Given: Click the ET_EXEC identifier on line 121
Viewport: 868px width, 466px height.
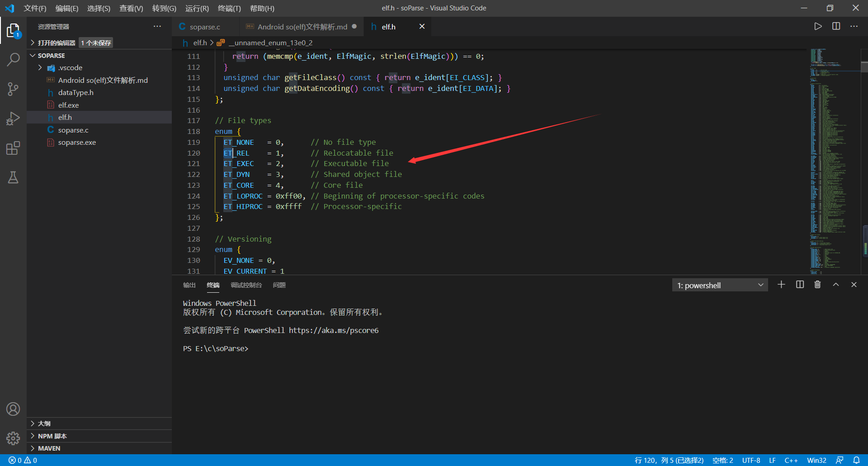Looking at the screenshot, I should (238, 164).
